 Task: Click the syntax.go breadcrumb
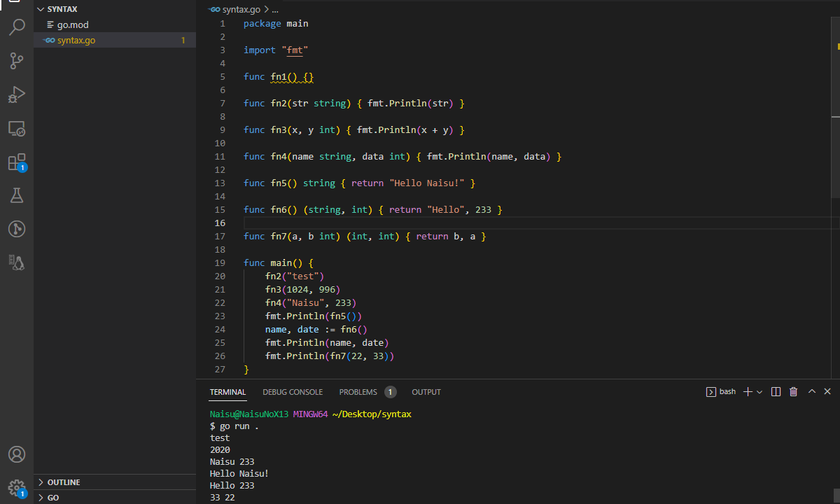(x=241, y=10)
